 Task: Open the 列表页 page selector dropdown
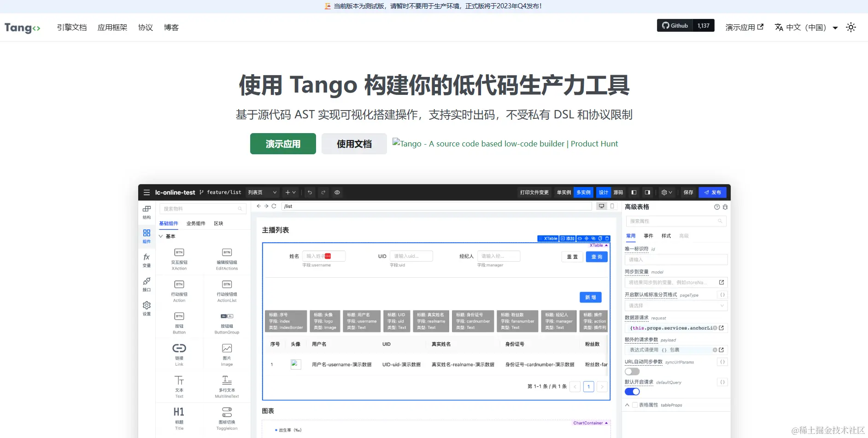(x=262, y=193)
